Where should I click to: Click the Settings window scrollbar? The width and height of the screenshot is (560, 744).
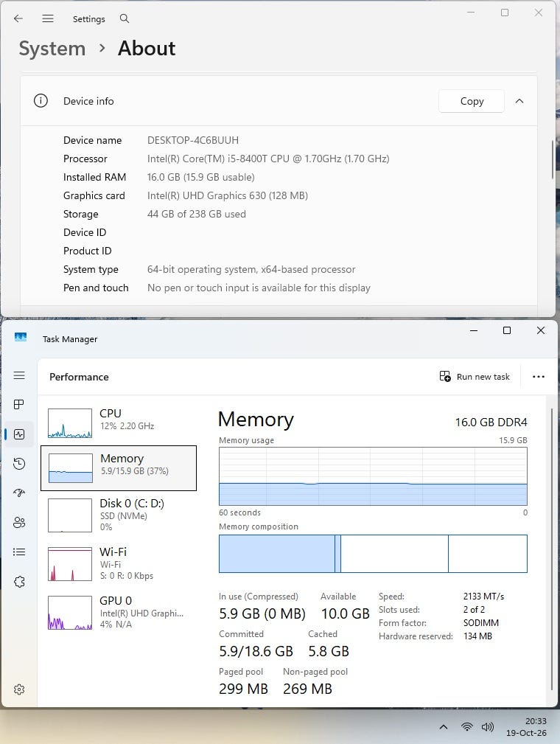point(553,159)
